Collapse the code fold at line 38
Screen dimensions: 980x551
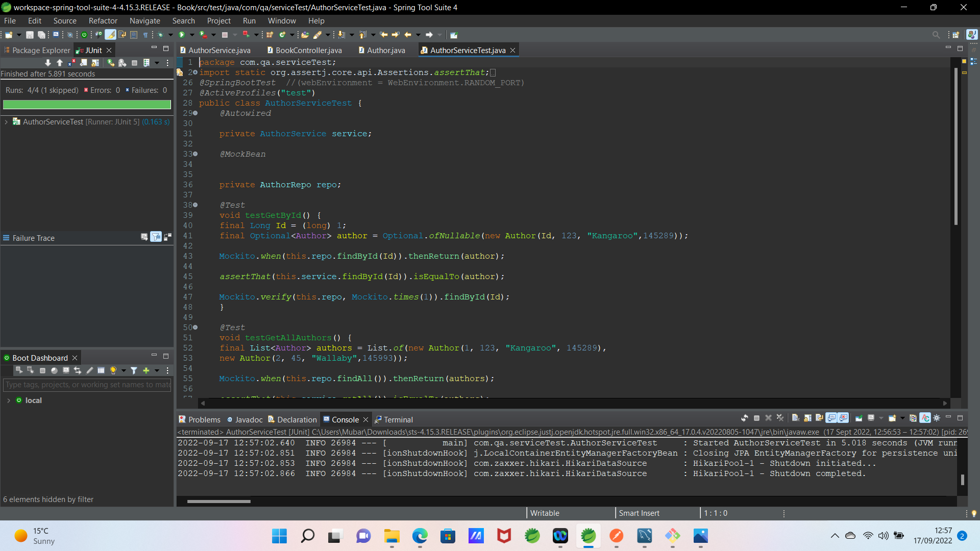click(x=195, y=205)
